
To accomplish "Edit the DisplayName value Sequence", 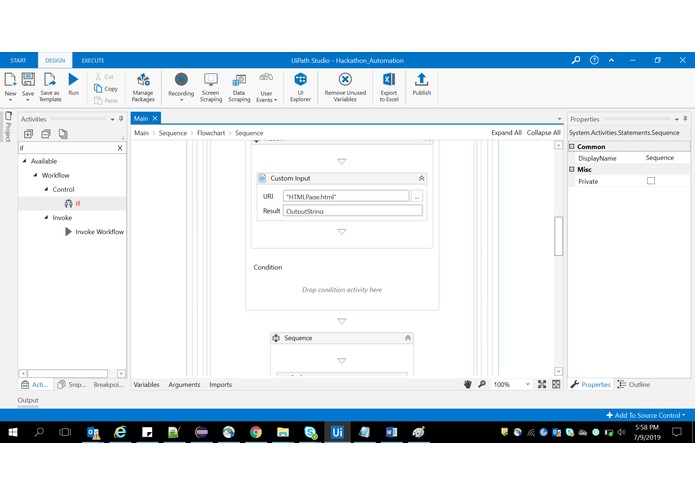I will click(665, 158).
